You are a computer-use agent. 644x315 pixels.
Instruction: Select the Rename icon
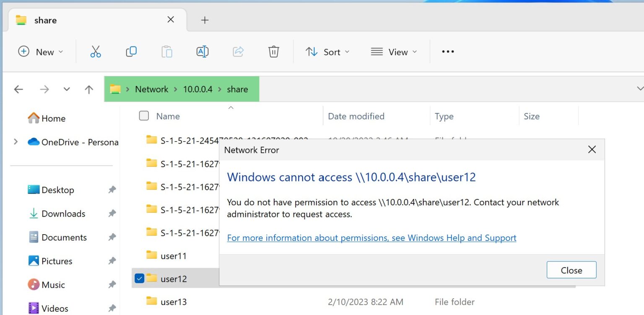(x=202, y=51)
